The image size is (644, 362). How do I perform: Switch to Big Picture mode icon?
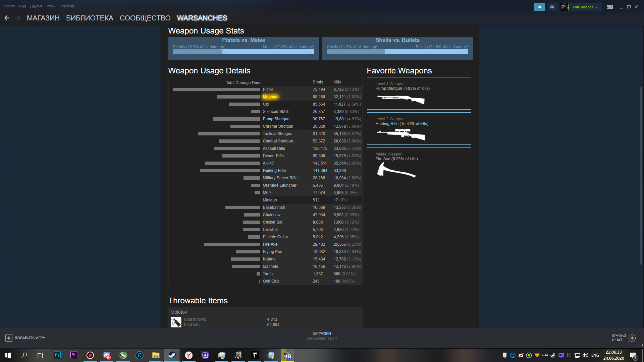coord(610,7)
